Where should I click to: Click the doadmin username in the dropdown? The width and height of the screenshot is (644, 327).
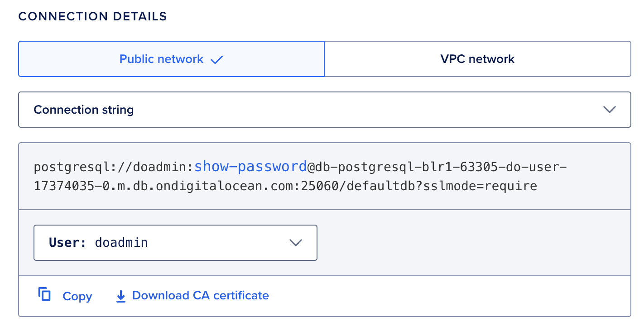tap(121, 243)
